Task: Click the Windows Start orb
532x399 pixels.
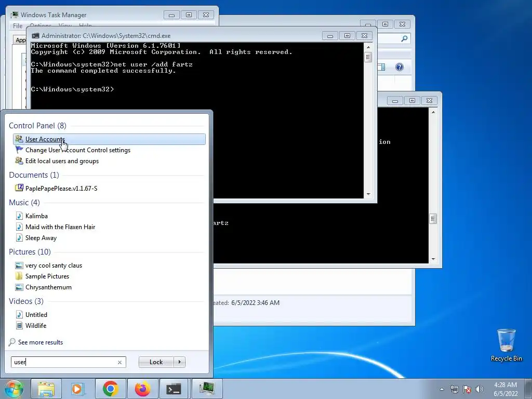Action: tap(14, 389)
